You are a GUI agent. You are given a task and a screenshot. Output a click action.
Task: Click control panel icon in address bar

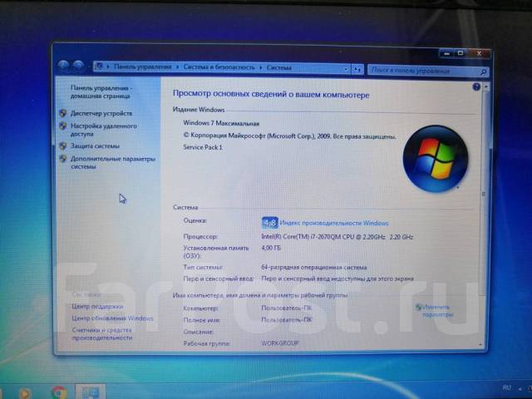[99, 66]
